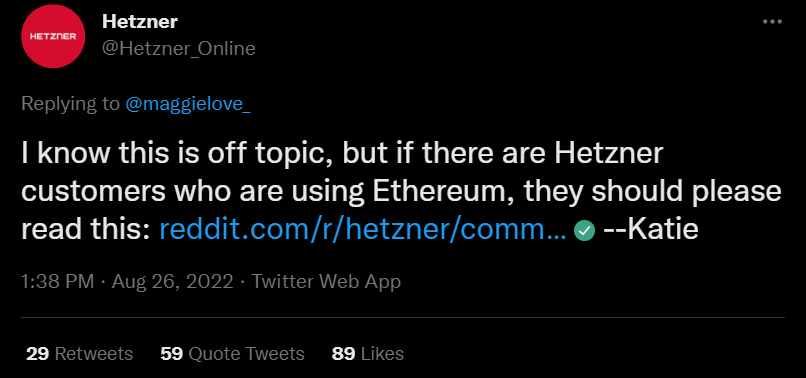
Task: View the 89 Likes list
Action: tap(368, 354)
